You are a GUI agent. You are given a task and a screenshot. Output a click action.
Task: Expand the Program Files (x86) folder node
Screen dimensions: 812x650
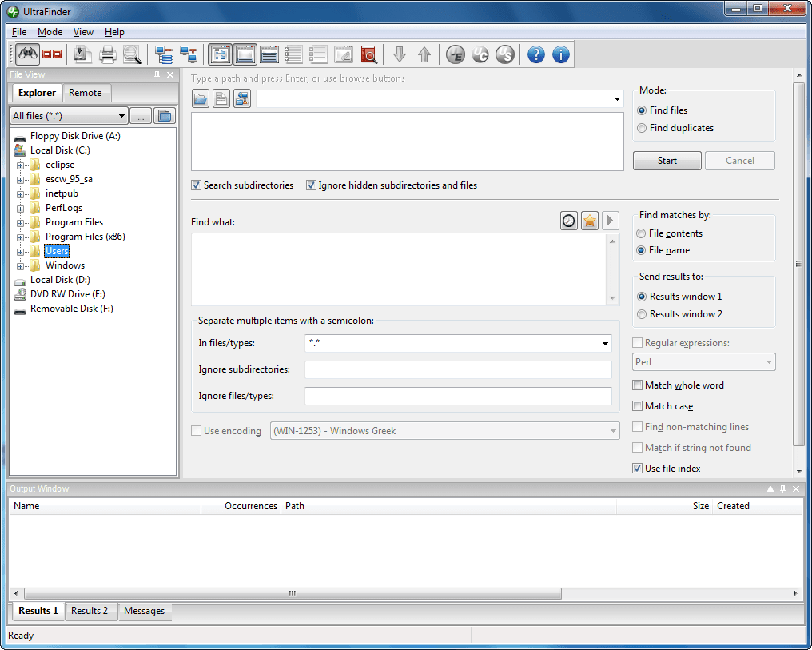20,237
